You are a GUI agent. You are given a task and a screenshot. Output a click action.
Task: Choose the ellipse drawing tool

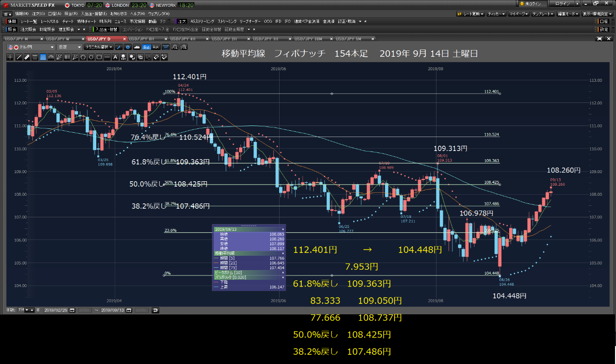pyautogui.click(x=91, y=57)
